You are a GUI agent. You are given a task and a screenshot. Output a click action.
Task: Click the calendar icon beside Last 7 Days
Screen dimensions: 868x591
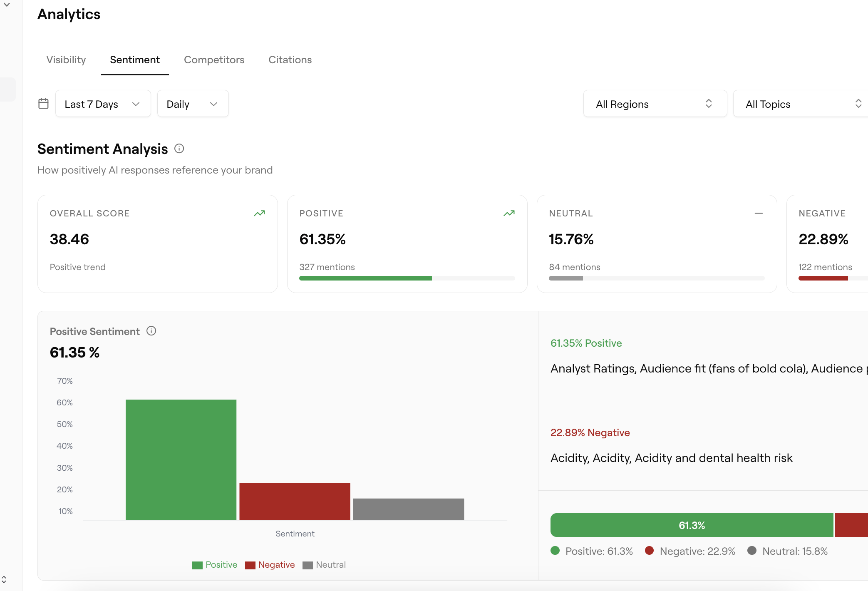tap(43, 104)
